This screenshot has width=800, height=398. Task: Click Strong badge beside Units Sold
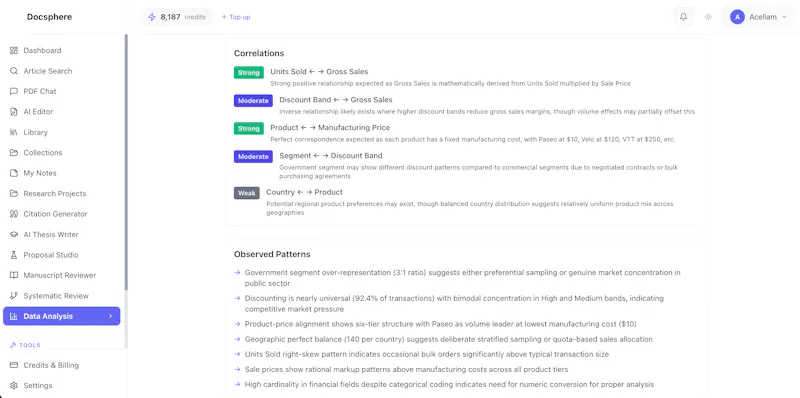tap(249, 72)
